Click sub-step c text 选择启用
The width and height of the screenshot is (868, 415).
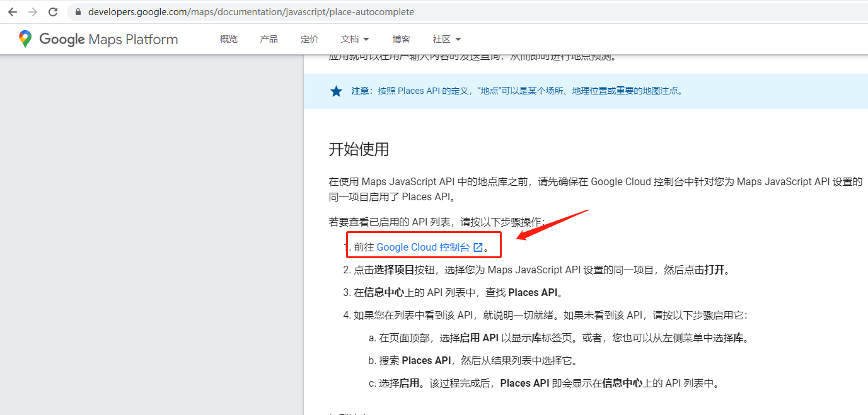pos(549,384)
